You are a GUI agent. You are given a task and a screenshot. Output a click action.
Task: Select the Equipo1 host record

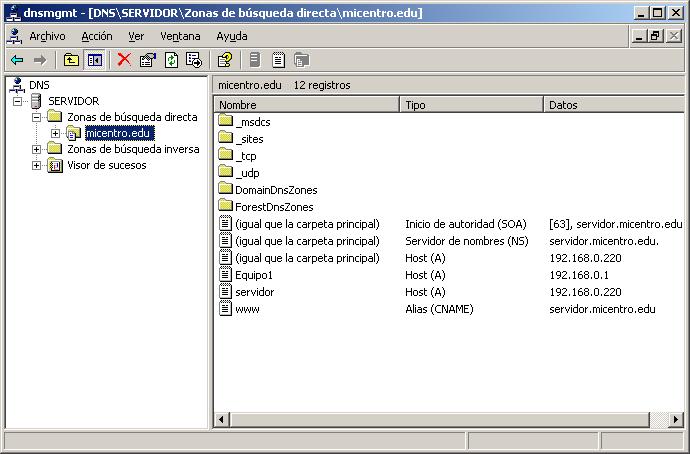point(451,275)
